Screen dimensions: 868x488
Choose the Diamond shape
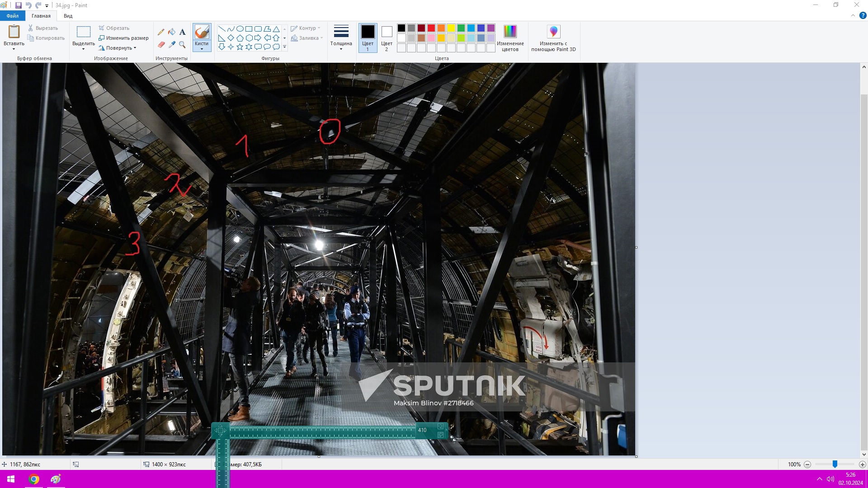tap(231, 38)
